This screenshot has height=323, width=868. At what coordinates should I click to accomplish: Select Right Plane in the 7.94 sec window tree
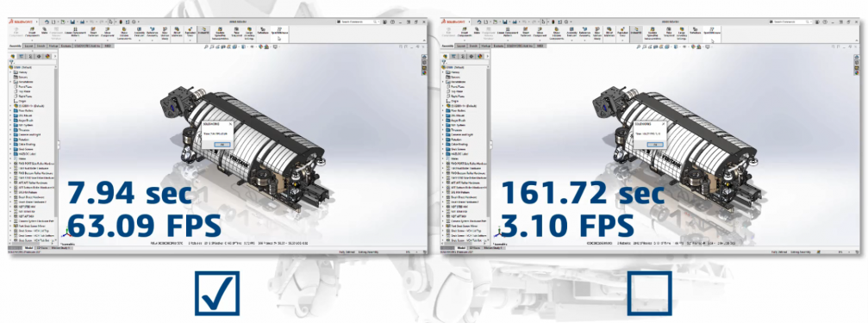(23, 96)
